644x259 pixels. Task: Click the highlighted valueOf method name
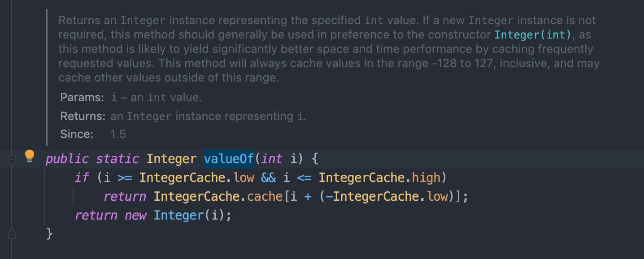[x=229, y=159]
